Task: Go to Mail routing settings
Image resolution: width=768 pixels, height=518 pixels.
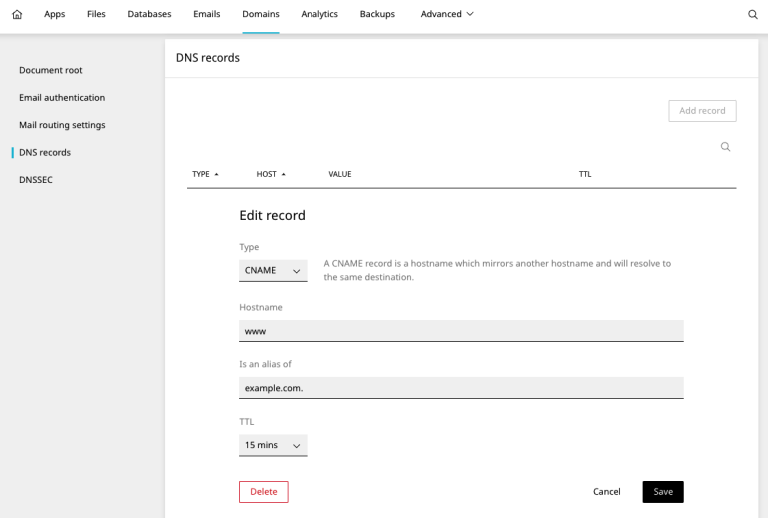Action: click(x=62, y=125)
